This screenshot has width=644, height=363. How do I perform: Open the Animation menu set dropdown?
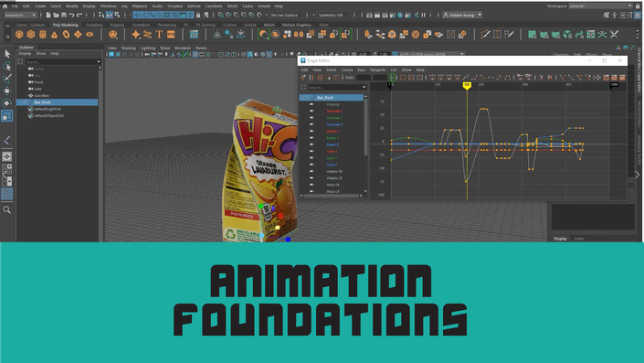[20, 15]
